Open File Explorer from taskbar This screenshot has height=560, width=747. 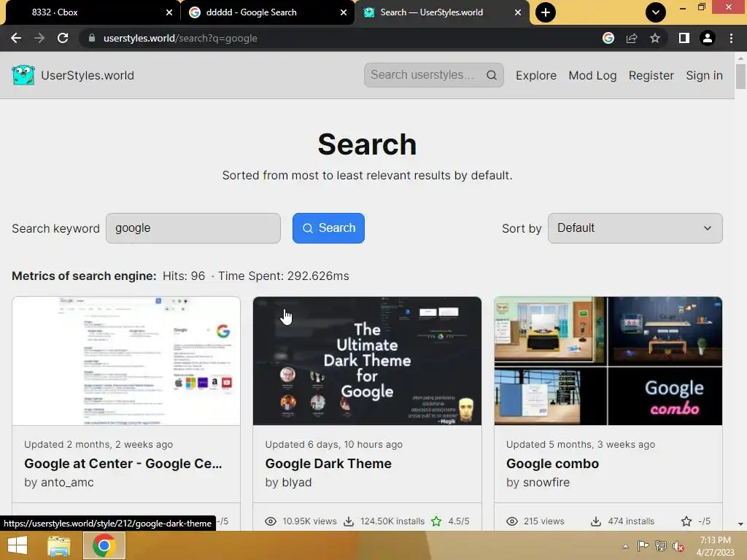[x=59, y=545]
